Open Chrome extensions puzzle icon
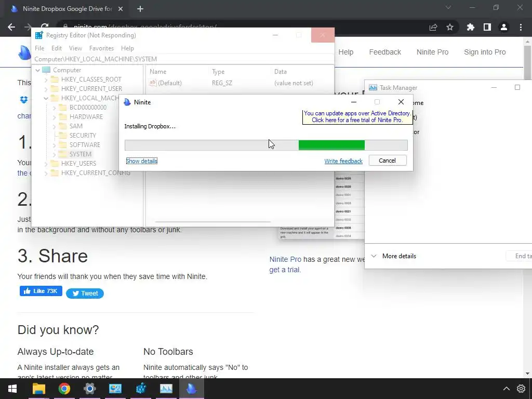 [x=471, y=27]
